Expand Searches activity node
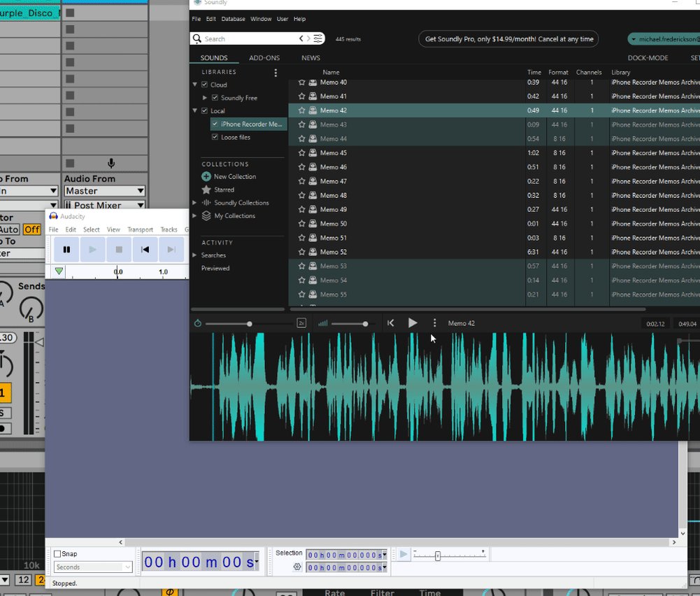The image size is (700, 596). [x=194, y=255]
